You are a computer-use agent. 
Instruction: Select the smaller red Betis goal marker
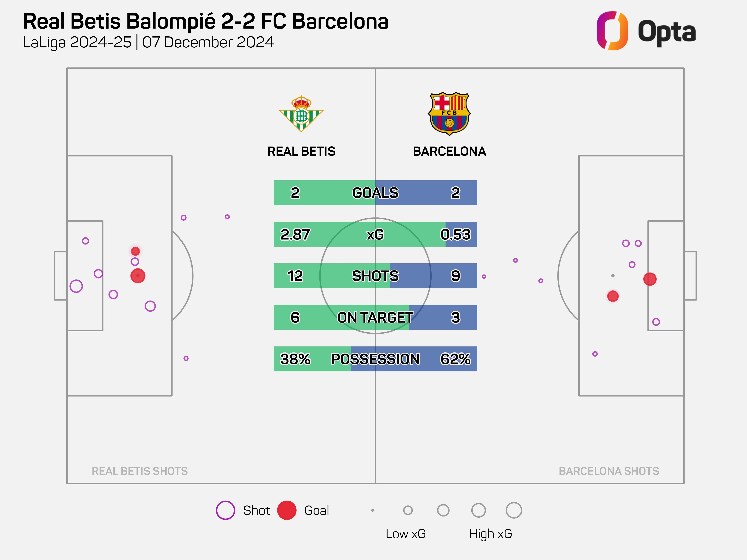[135, 251]
